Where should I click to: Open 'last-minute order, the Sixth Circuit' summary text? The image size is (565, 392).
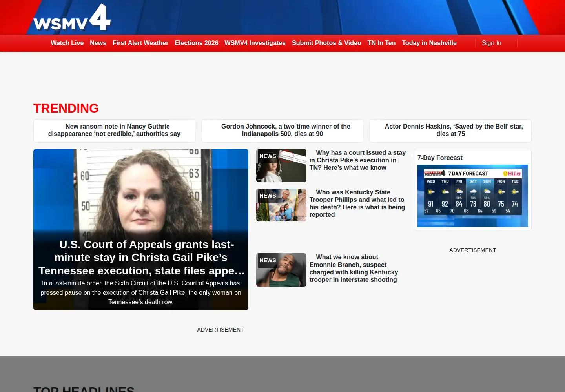click(x=141, y=292)
